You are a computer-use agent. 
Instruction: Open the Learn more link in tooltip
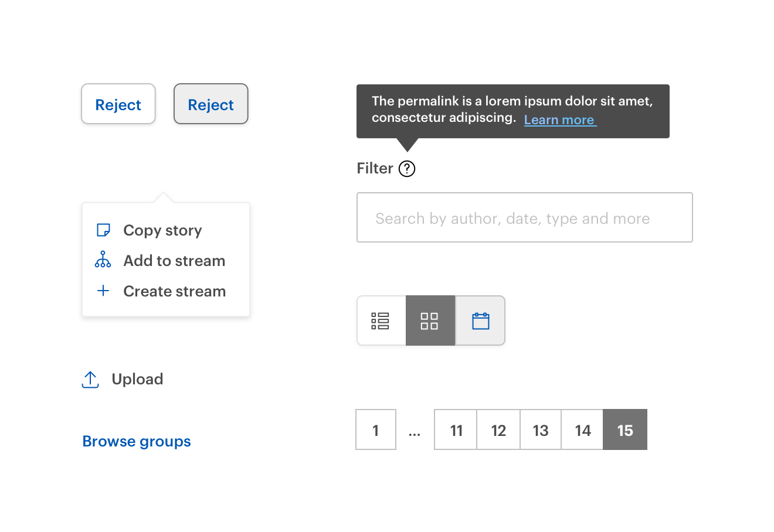[x=559, y=120]
